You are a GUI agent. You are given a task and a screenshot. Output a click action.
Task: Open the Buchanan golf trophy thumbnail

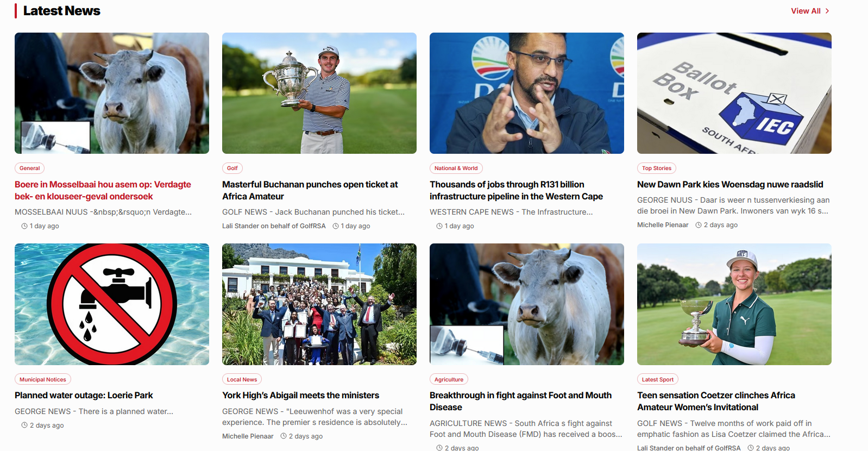(x=319, y=93)
